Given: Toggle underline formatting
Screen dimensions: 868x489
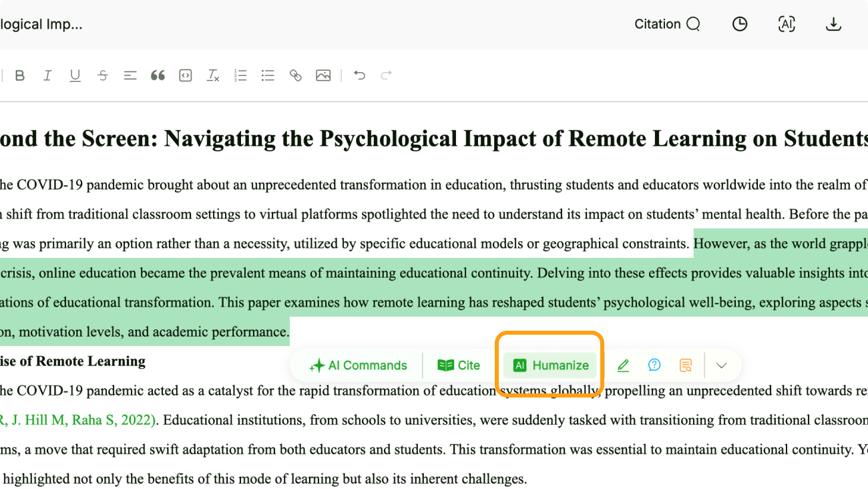Looking at the screenshot, I should tap(75, 75).
